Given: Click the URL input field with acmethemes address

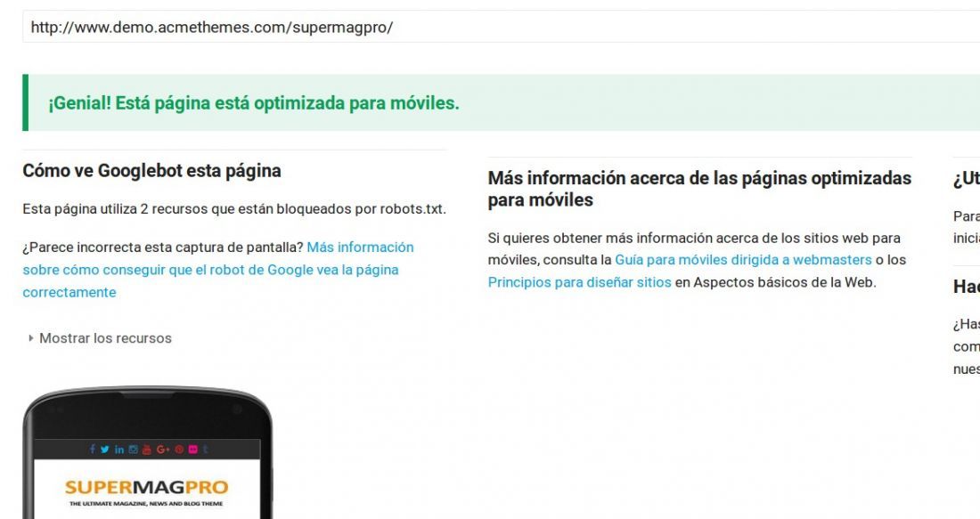Looking at the screenshot, I should click(x=500, y=27).
